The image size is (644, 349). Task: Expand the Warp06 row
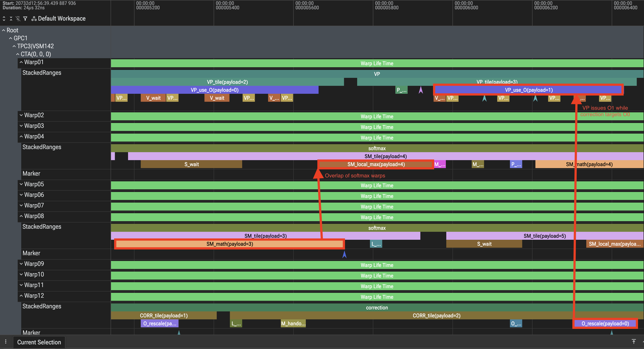[x=21, y=195]
